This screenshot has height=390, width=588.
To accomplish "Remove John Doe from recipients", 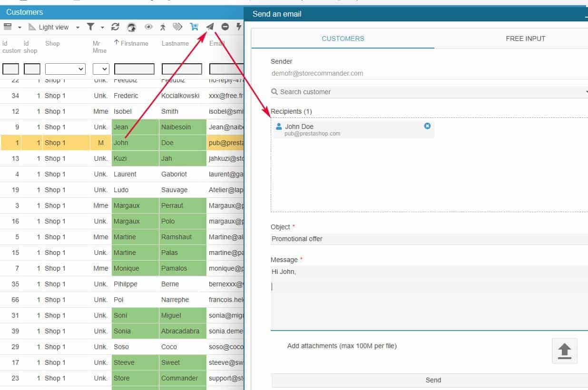I will point(427,126).
